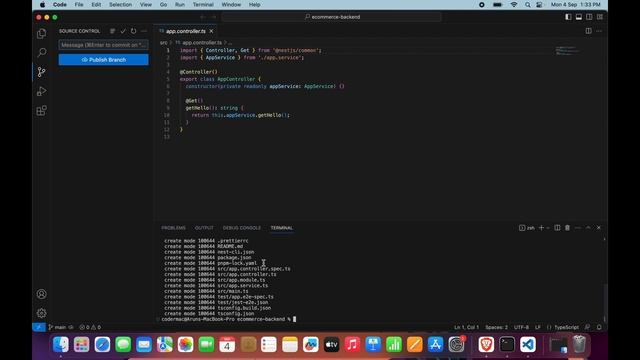
Task: Focus the commit message input field
Action: click(x=104, y=45)
